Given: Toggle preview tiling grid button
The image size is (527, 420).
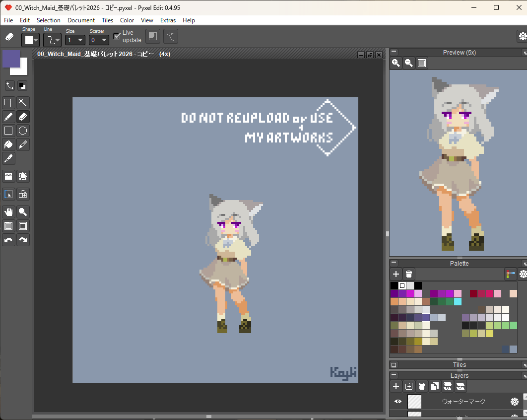Looking at the screenshot, I should [422, 63].
